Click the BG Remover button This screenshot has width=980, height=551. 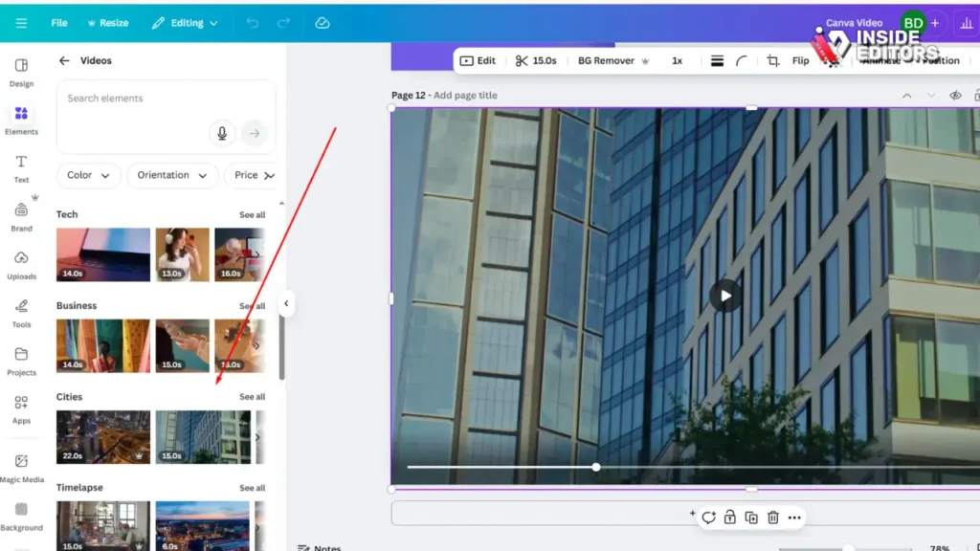pyautogui.click(x=613, y=60)
